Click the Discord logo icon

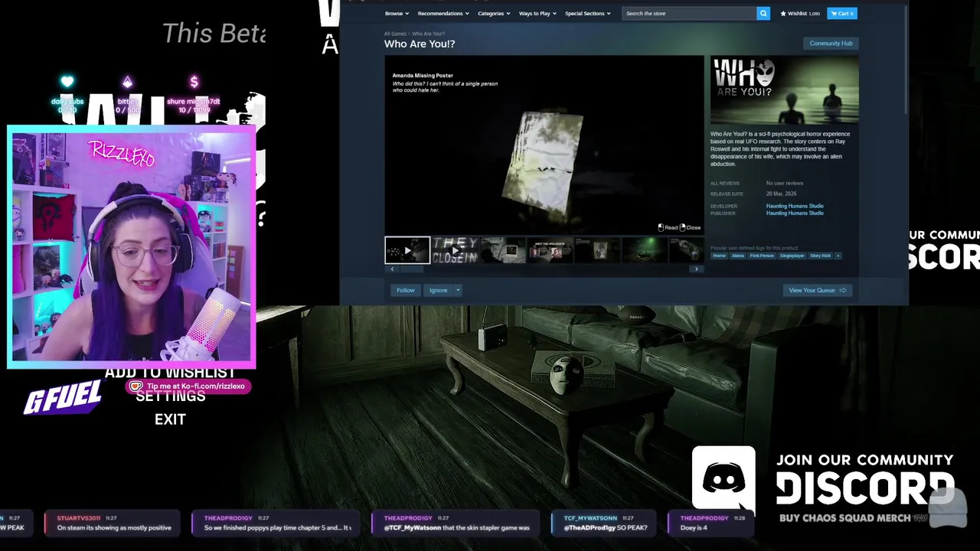(x=724, y=479)
